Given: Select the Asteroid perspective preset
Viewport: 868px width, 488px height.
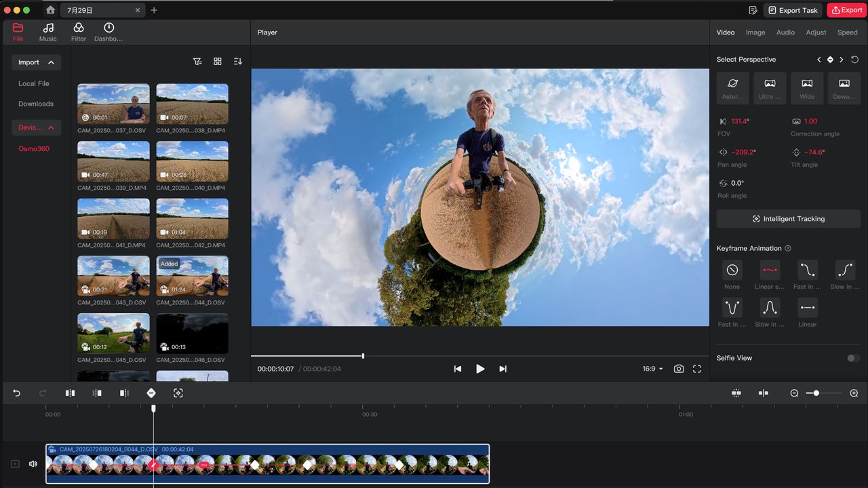Looking at the screenshot, I should point(732,88).
